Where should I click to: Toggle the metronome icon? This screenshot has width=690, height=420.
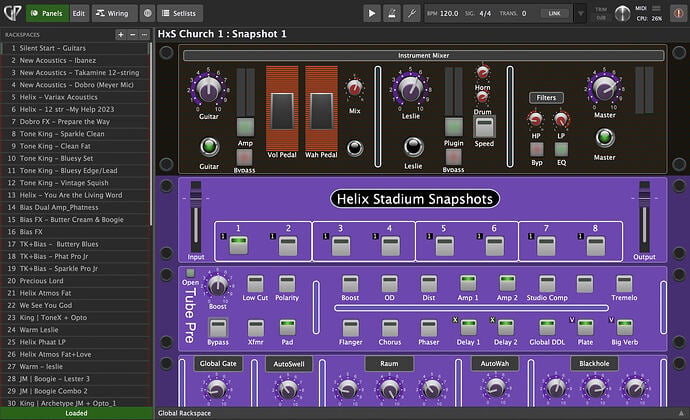tap(392, 13)
